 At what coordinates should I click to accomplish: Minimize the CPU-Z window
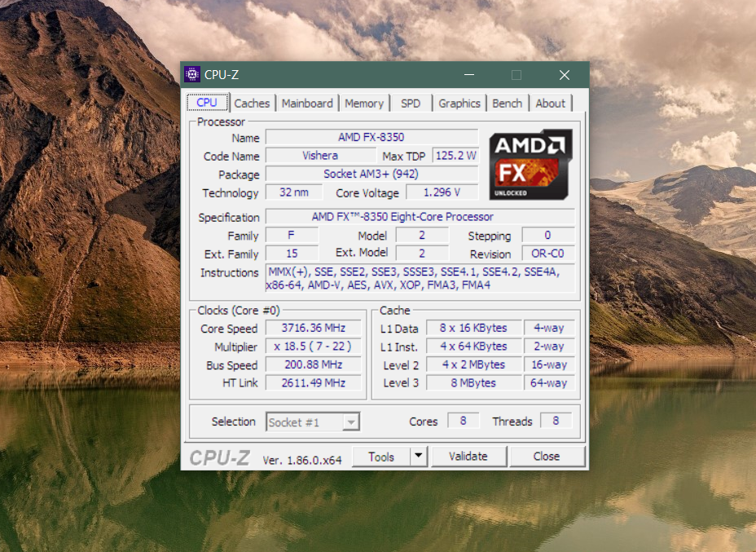469,75
